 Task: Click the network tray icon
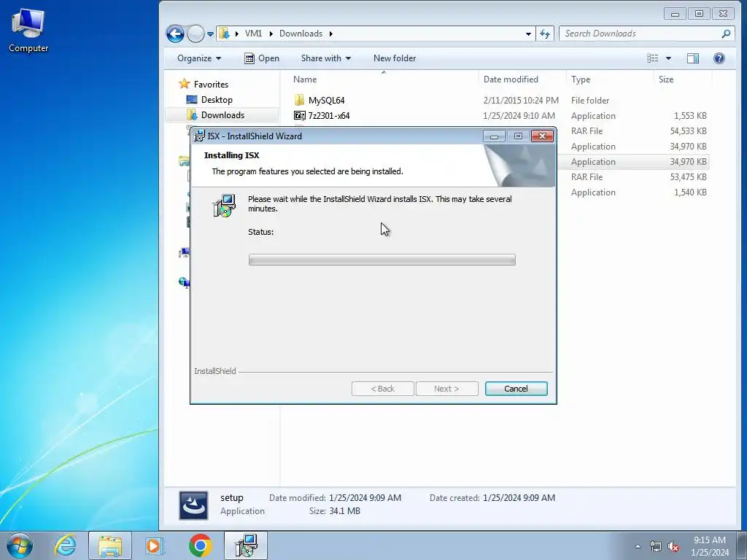pyautogui.click(x=656, y=546)
